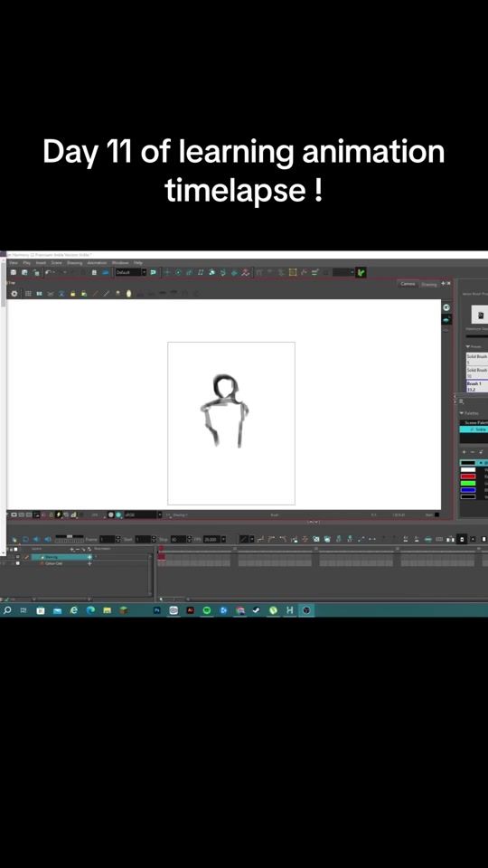Click the Frame number field in timeline
488x868 pixels.
107,539
